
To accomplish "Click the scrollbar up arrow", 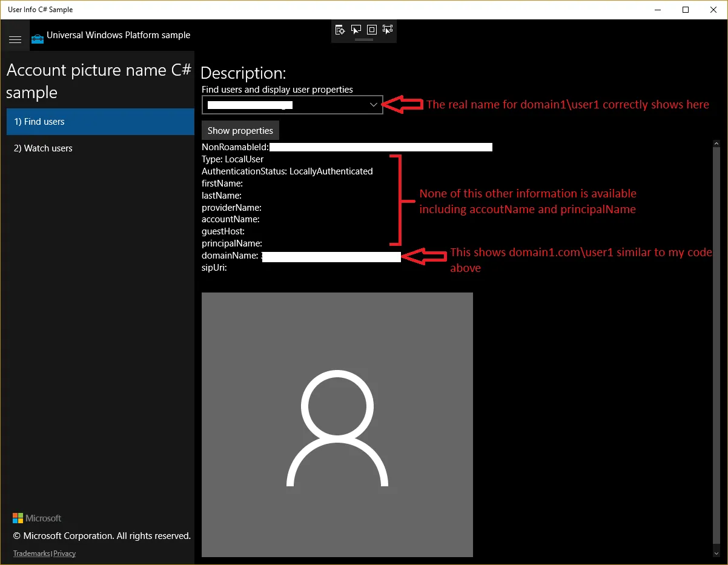I will [716, 144].
